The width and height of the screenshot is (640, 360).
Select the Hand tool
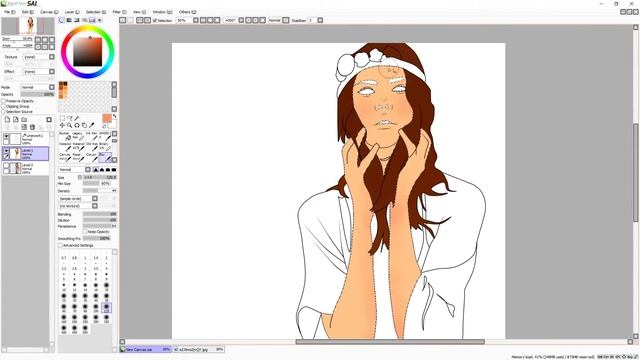click(x=84, y=125)
